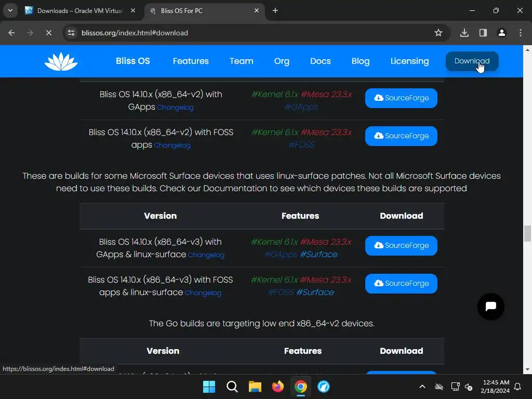Open the tab search dropdown arrow
The height and width of the screenshot is (399, 532).
coord(10,10)
